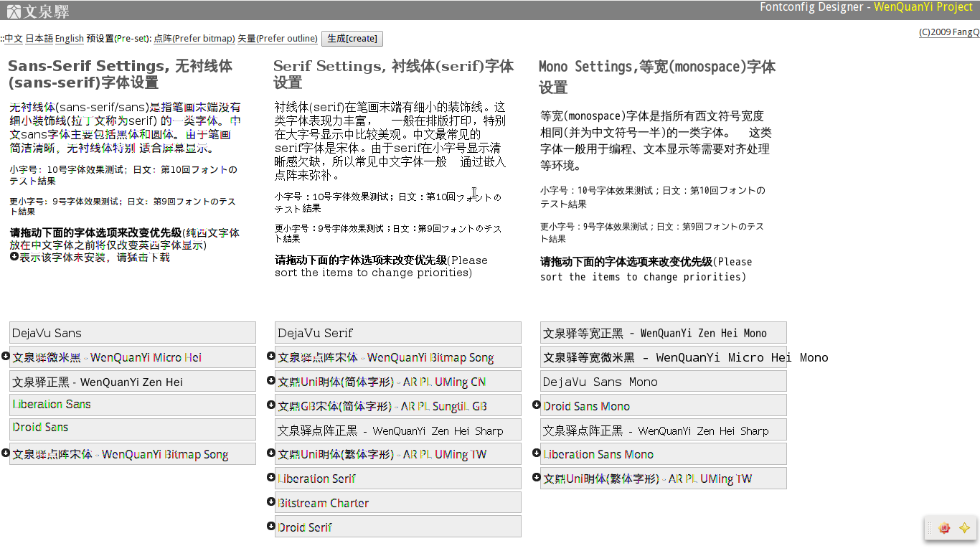Select AR PL SungtiL GB font item
The image size is (980, 551).
point(398,405)
